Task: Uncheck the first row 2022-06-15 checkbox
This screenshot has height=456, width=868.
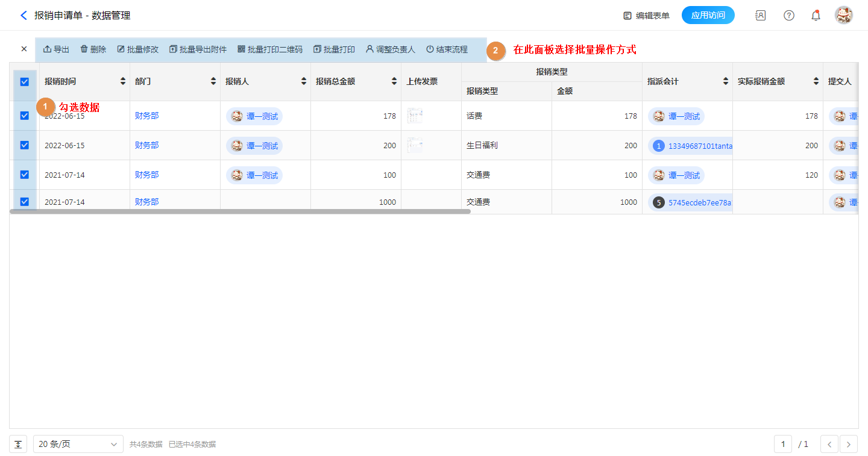Action: point(25,116)
